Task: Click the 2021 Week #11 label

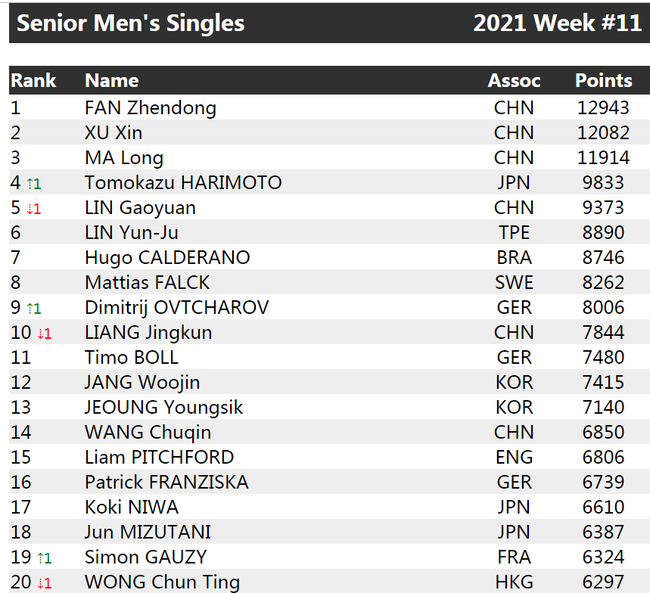Action: 557,23
